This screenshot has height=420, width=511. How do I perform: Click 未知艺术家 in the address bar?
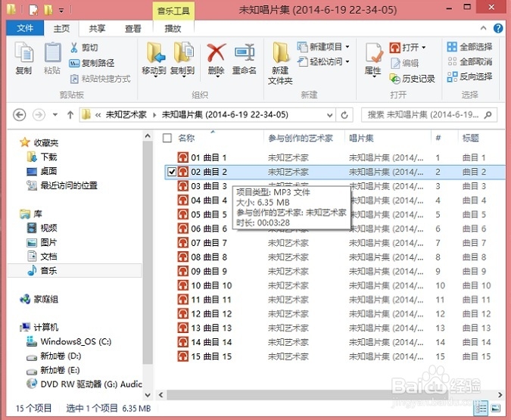coord(126,115)
